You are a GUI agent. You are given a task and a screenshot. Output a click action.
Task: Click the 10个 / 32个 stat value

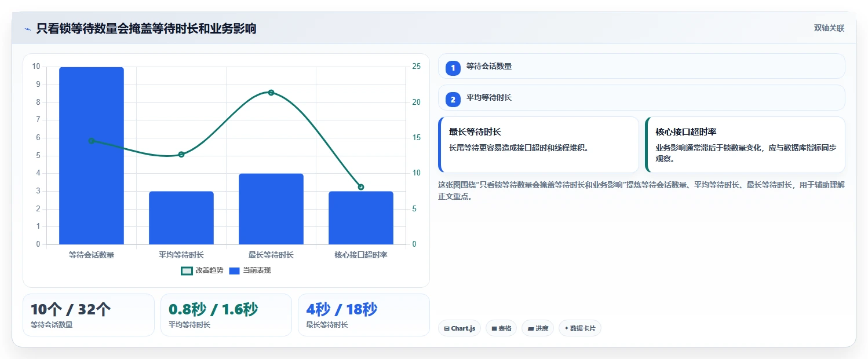[71, 310]
